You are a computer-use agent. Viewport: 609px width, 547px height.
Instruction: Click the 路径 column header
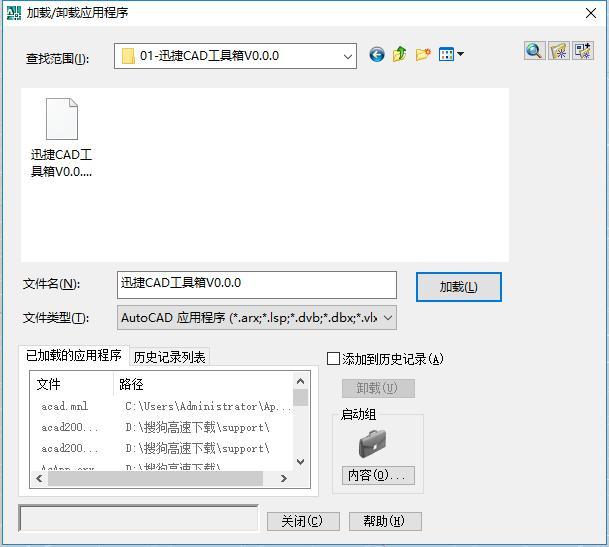pos(204,384)
